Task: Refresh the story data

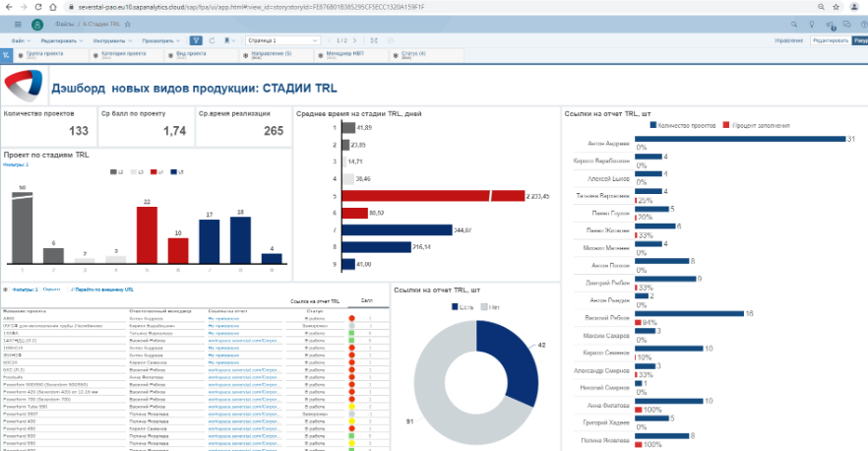Action: click(213, 40)
